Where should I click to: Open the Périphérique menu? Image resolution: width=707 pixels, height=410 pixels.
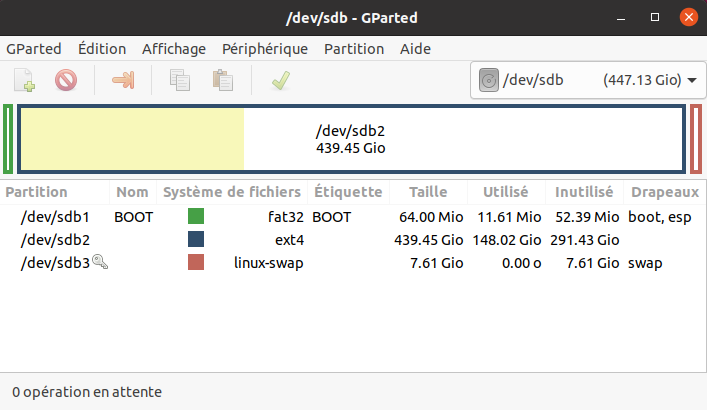pyautogui.click(x=265, y=49)
